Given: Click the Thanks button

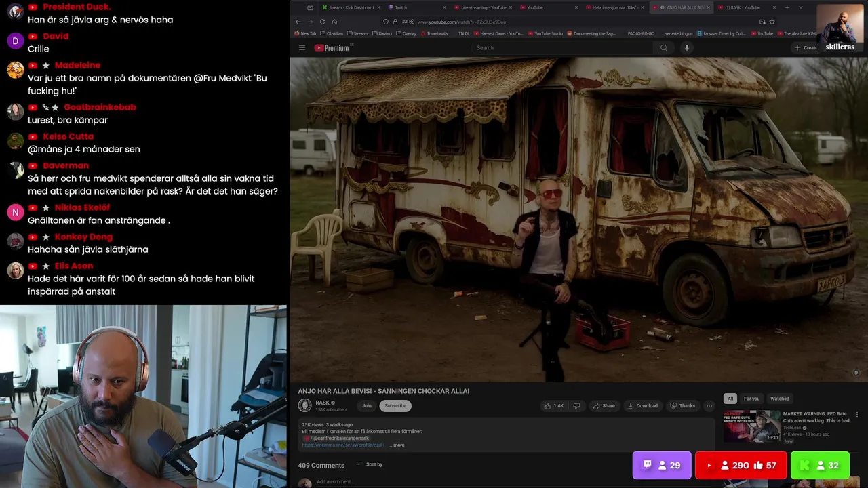Looking at the screenshot, I should coord(683,405).
